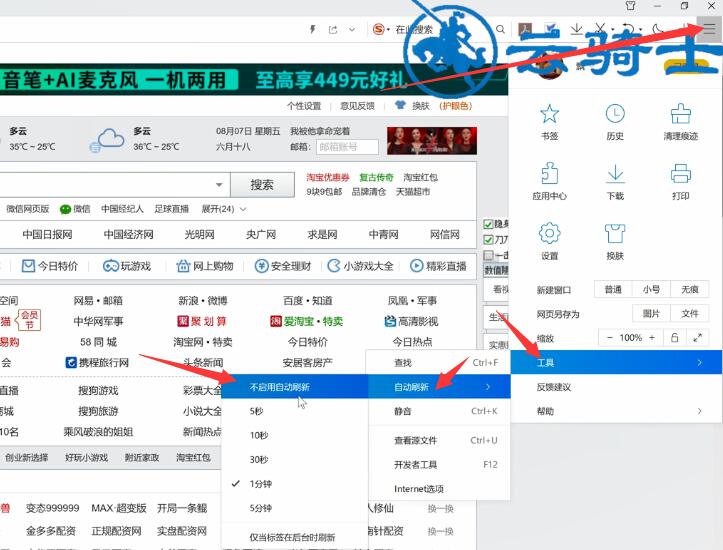The image size is (723, 550).
Task: Click 查找 menu item
Action: click(x=439, y=362)
